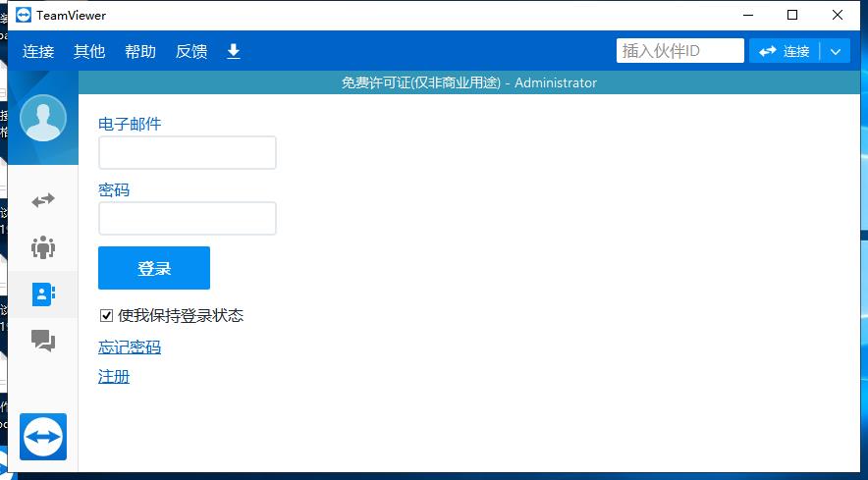Expand the dropdown arrow beside 连接 button
This screenshot has width=868, height=480.
click(x=836, y=51)
